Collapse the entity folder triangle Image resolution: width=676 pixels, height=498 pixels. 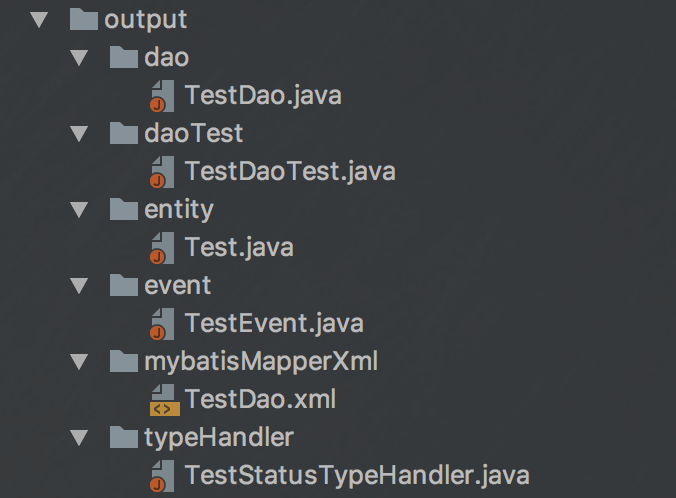point(79,210)
